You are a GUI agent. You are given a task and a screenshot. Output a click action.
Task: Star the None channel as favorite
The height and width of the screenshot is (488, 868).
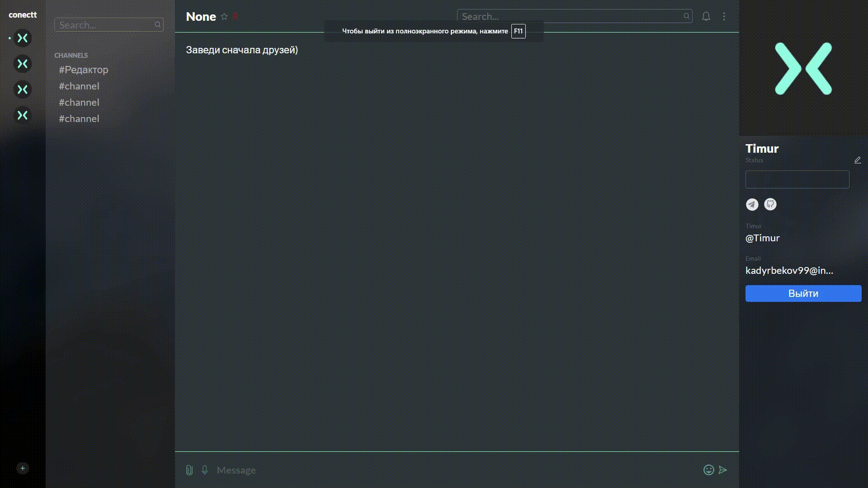224,17
